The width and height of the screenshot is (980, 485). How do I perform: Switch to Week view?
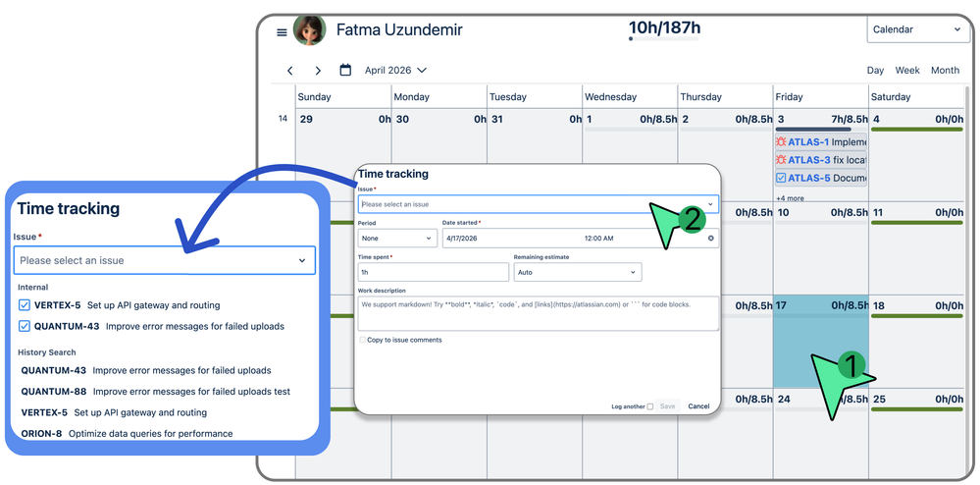point(907,70)
